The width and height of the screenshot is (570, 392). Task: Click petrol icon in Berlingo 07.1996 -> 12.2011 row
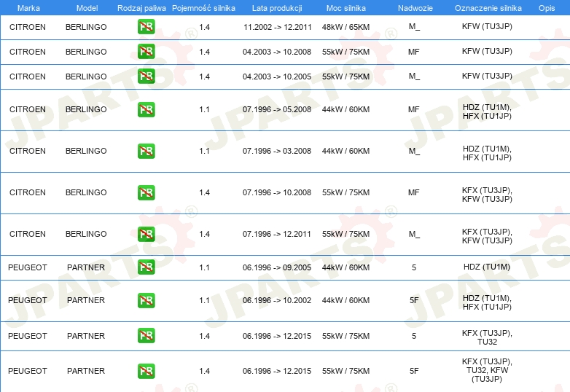[146, 234]
